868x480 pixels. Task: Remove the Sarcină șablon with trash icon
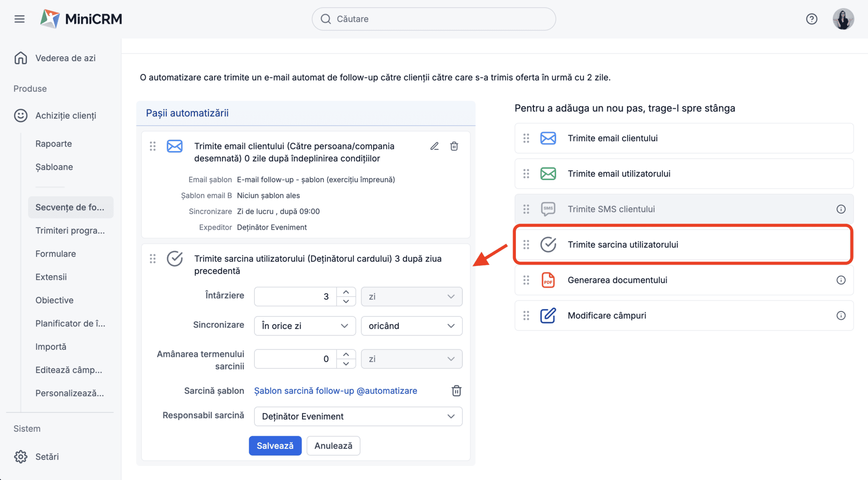click(x=457, y=391)
